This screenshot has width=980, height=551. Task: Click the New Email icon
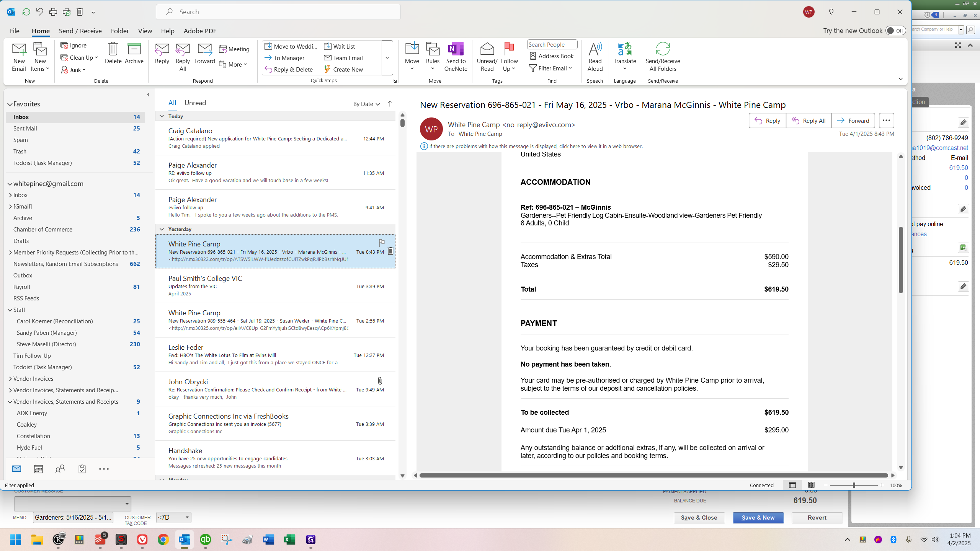(x=19, y=57)
